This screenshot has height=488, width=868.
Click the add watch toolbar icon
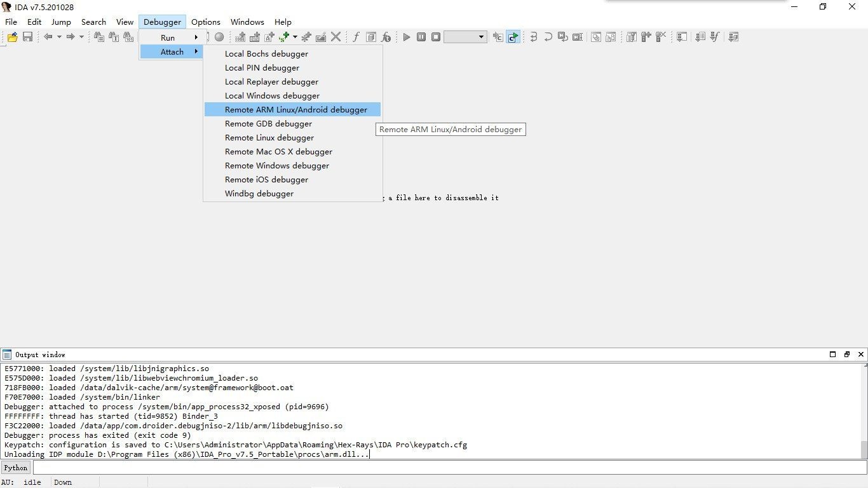pyautogui.click(x=646, y=37)
